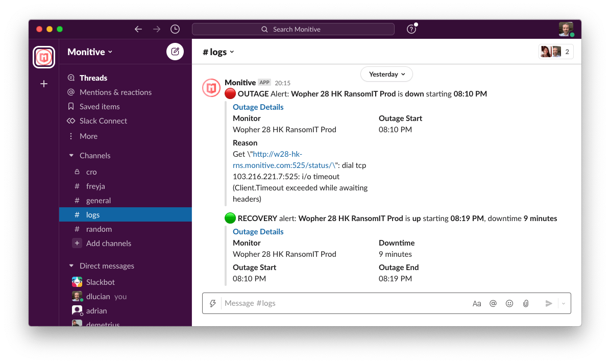Open Mentions & reactions
This screenshot has height=364, width=610.
(115, 92)
